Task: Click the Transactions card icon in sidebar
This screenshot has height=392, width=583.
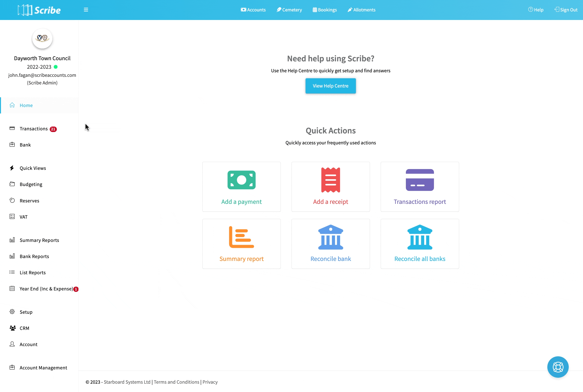Action: pyautogui.click(x=12, y=128)
